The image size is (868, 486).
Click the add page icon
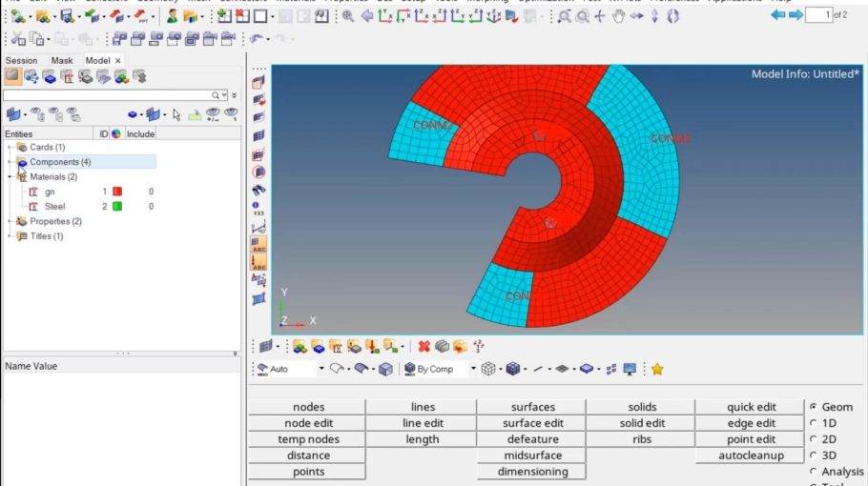[223, 16]
